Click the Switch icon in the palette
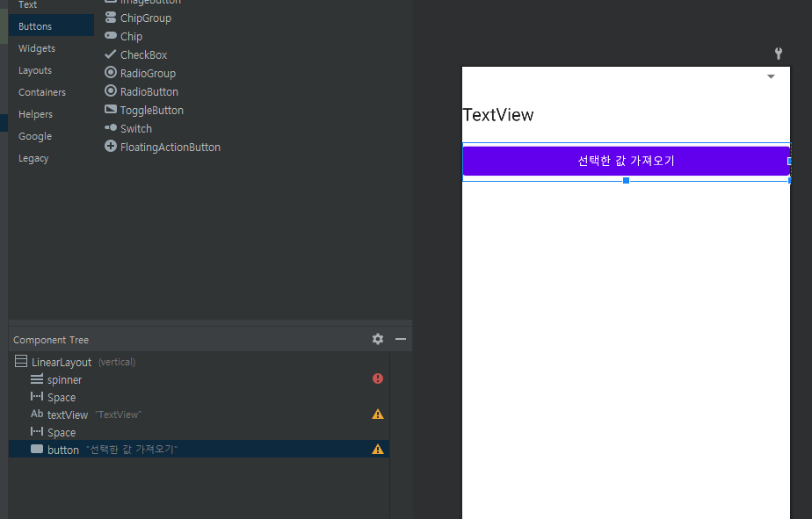 click(x=111, y=128)
